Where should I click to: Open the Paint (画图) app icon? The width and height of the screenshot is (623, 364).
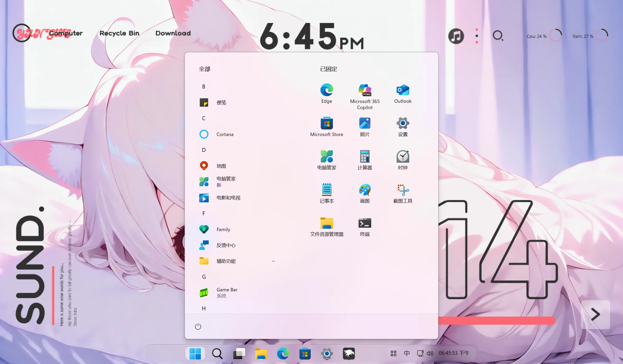coord(365,190)
